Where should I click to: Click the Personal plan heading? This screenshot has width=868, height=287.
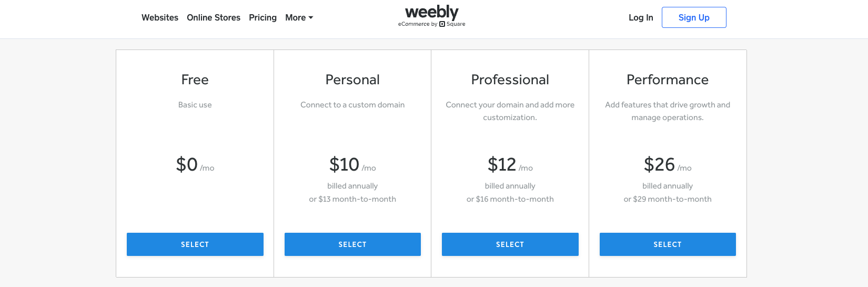pyautogui.click(x=352, y=80)
